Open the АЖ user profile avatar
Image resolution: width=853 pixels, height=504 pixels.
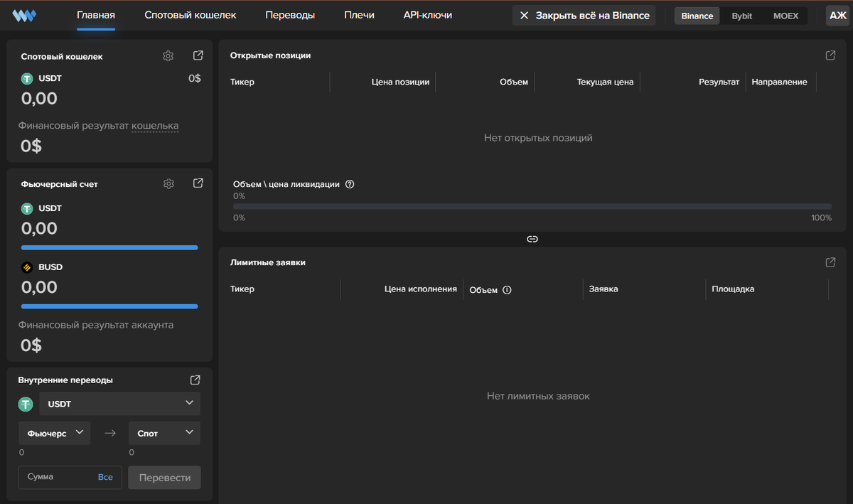point(837,16)
